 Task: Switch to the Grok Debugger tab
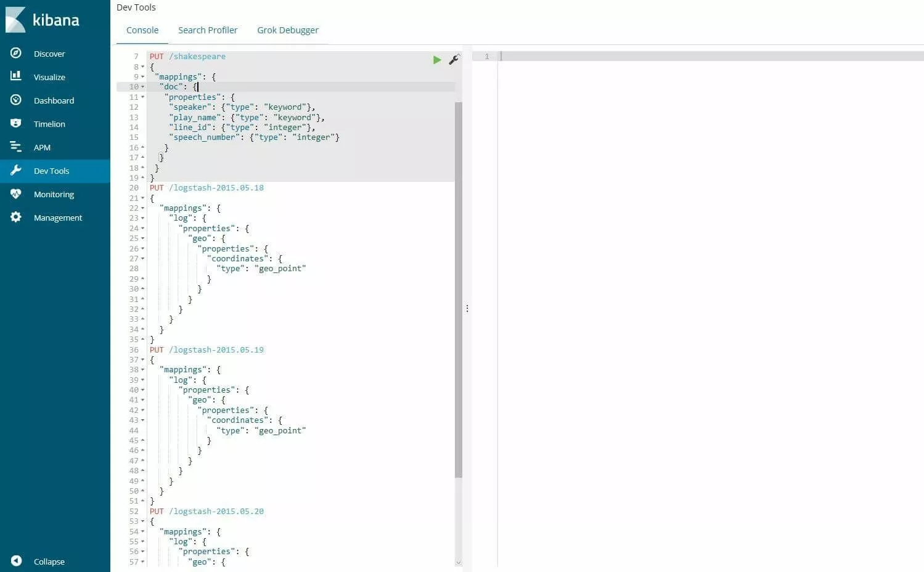287,30
